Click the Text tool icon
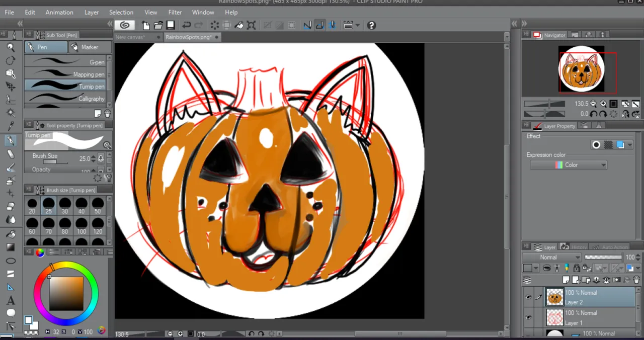The height and width of the screenshot is (340, 644). pos(11,301)
